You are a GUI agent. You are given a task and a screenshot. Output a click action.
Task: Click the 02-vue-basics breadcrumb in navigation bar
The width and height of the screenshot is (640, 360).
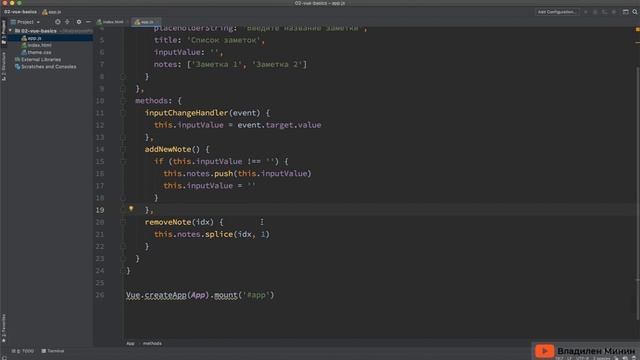pos(20,12)
